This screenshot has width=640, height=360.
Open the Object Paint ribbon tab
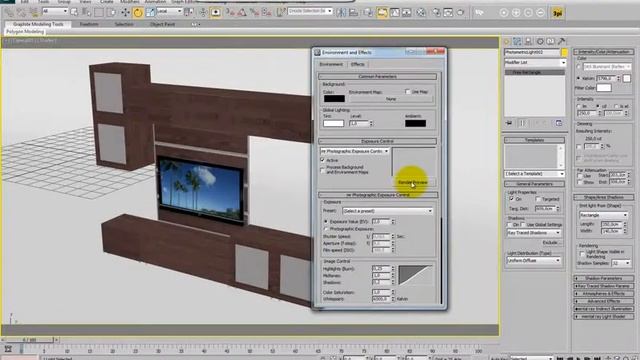[162, 24]
